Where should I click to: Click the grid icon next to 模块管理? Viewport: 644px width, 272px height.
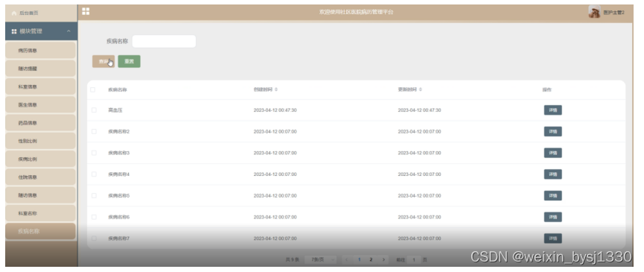pyautogui.click(x=14, y=31)
